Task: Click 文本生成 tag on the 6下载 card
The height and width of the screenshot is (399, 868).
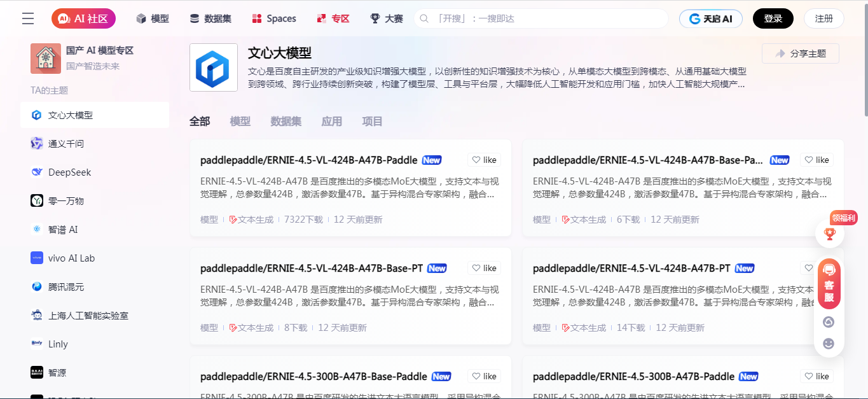Action: click(584, 220)
